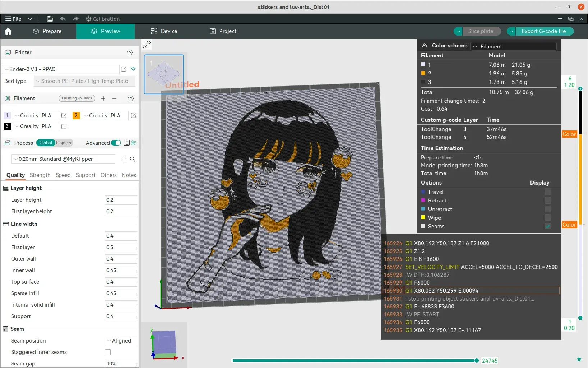Open the Speed settings tab
The image size is (588, 368).
[63, 175]
